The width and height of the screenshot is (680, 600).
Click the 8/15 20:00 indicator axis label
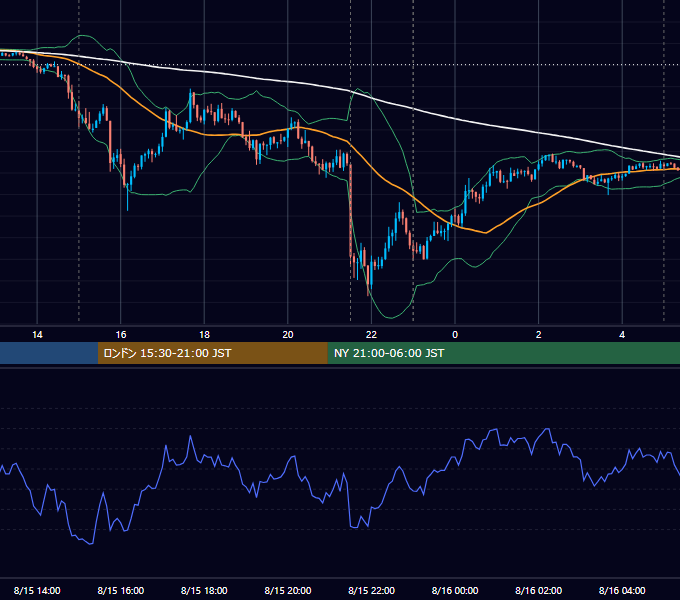click(x=288, y=590)
